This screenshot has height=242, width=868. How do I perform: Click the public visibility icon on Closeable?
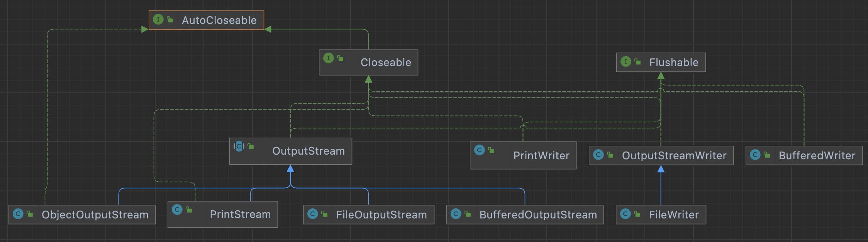point(340,58)
